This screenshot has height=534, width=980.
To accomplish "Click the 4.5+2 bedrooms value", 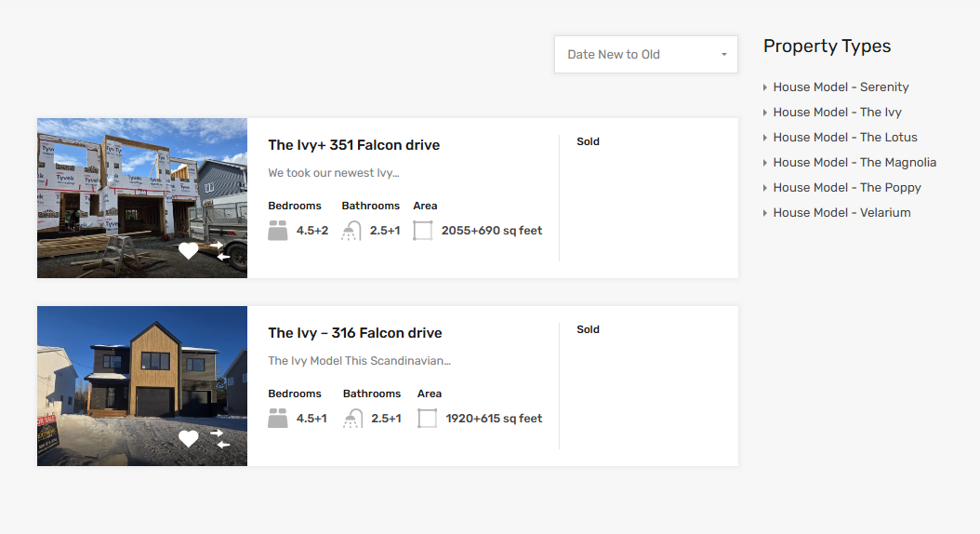I will 311,231.
